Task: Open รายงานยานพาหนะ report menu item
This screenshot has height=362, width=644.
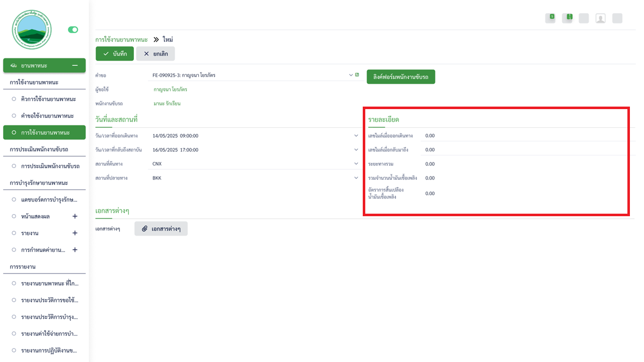Action: coord(50,284)
